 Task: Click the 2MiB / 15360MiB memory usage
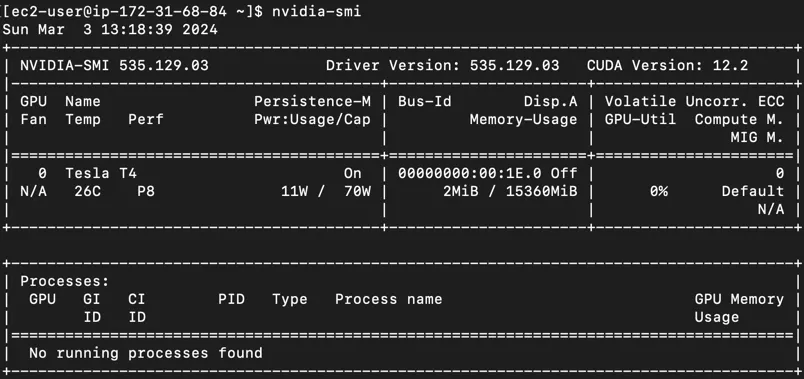(510, 191)
